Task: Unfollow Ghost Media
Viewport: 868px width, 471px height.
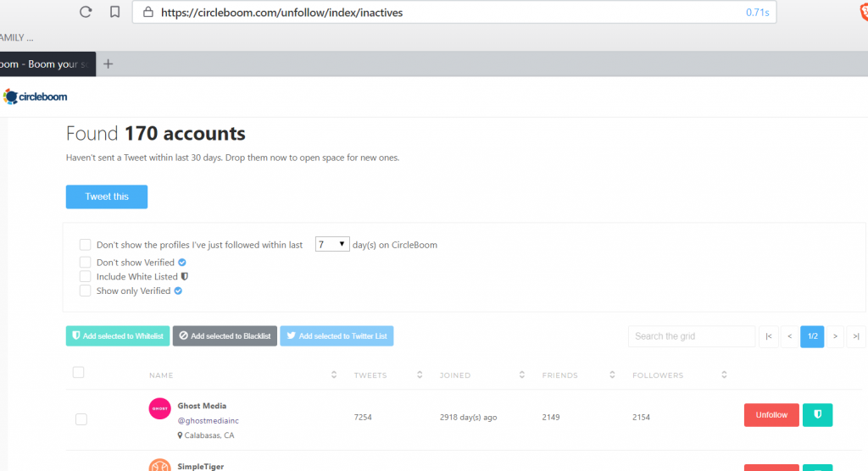Action: [x=771, y=414]
